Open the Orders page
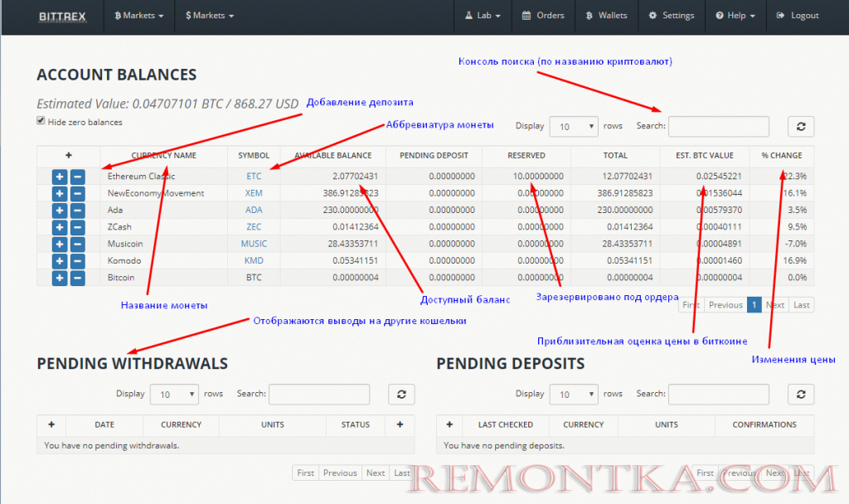 [543, 16]
